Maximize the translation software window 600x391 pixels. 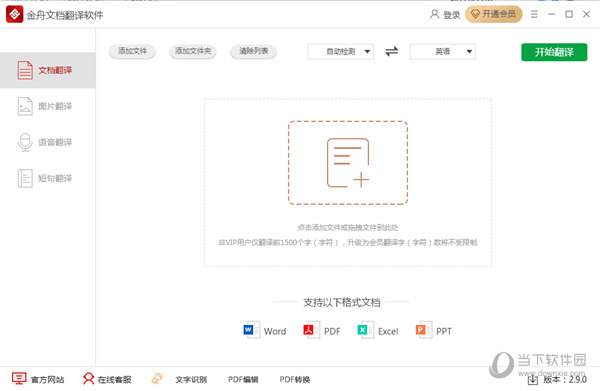pos(569,14)
